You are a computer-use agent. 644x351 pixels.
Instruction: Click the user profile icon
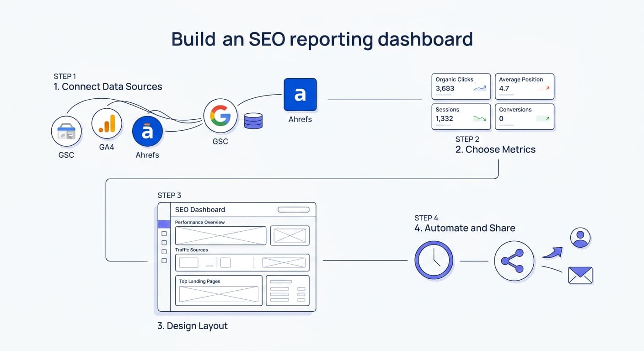(x=580, y=238)
